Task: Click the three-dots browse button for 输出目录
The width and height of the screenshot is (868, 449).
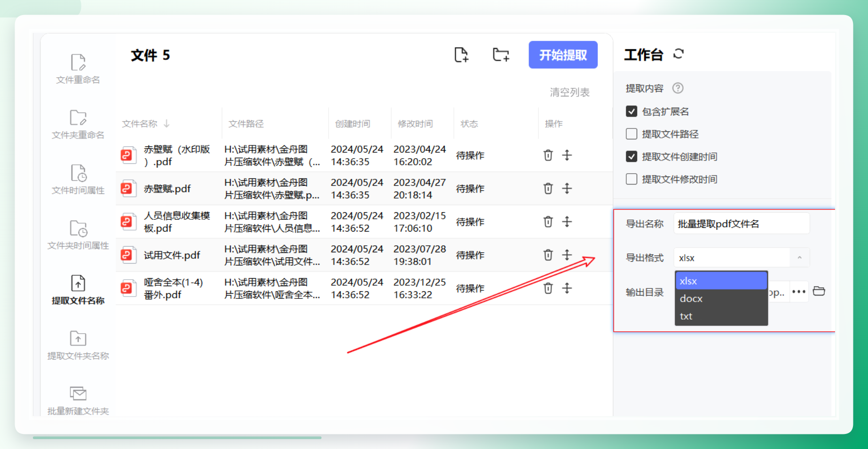Action: [x=799, y=292]
